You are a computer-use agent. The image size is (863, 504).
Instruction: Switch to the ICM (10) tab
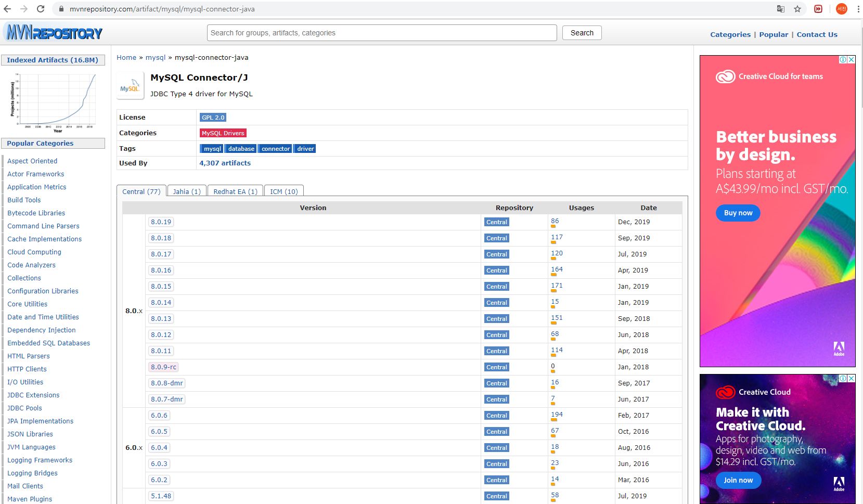coord(284,191)
